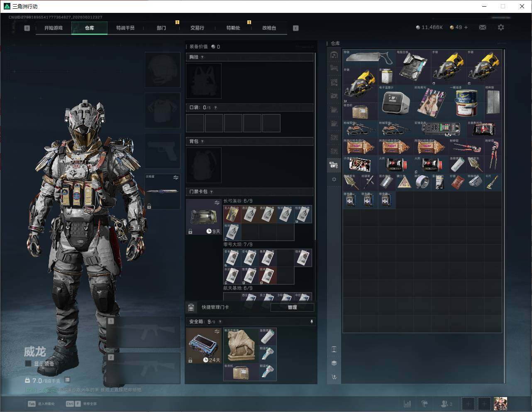The width and height of the screenshot is (532, 412).
Task: Select the empty chest rig slot
Action: 204,81
